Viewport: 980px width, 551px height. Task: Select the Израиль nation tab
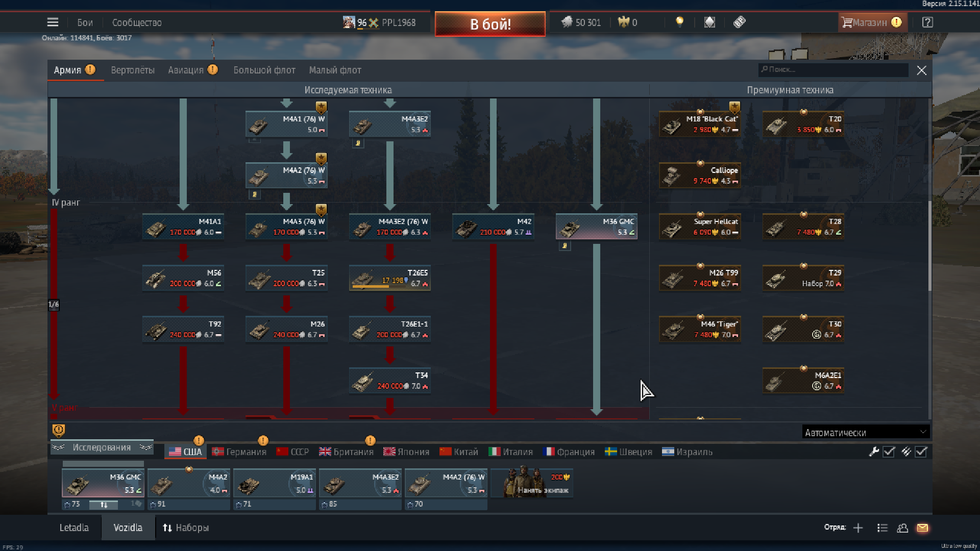point(687,452)
